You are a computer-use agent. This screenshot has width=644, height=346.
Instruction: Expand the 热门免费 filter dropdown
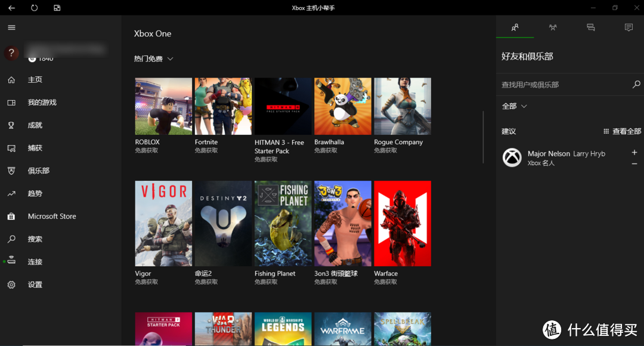pos(154,59)
